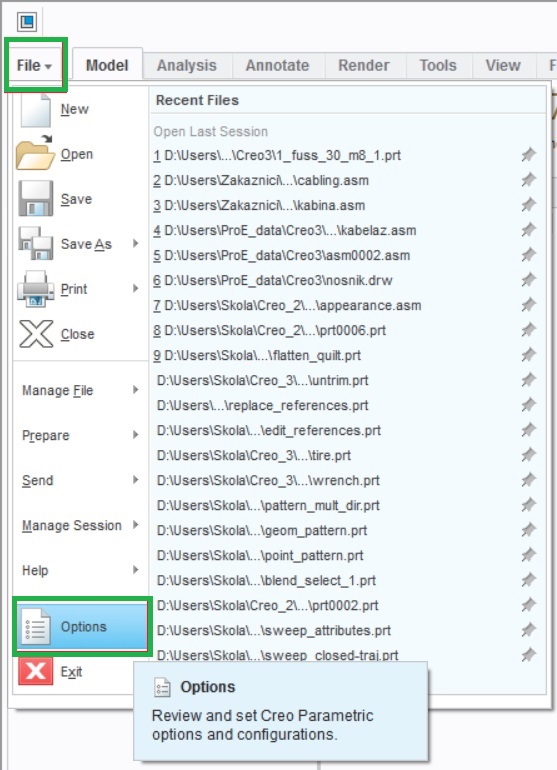Click the Save floppy disk icon
Viewport: 557px width, 770px height.
[x=36, y=198]
